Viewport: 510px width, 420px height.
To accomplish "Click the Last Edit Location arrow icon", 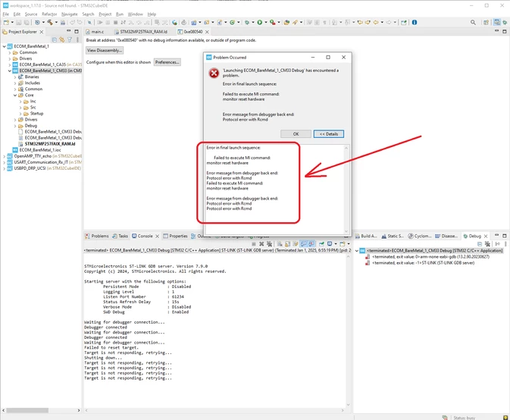I will point(360,23).
